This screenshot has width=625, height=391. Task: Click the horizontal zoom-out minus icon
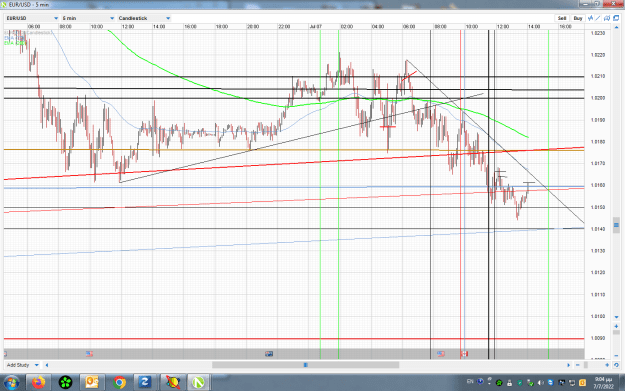(x=578, y=365)
